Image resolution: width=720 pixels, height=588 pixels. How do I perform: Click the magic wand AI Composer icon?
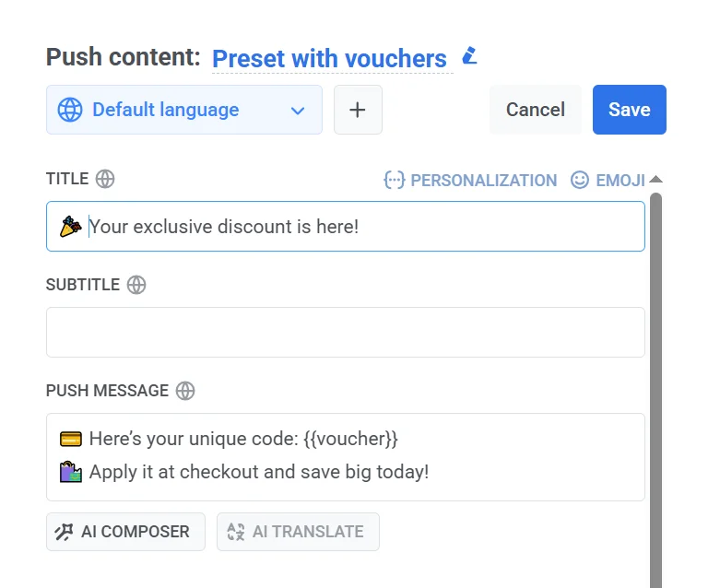tap(65, 532)
